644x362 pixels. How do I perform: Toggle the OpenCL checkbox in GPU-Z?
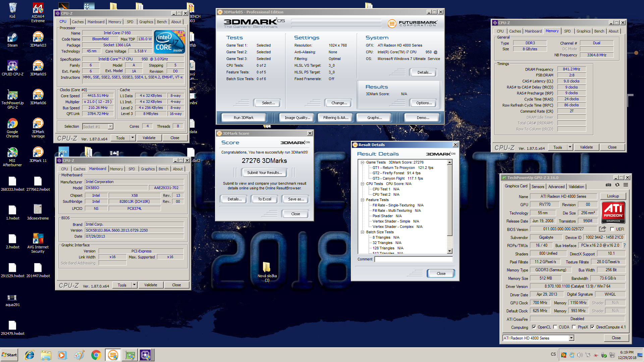pos(534,327)
